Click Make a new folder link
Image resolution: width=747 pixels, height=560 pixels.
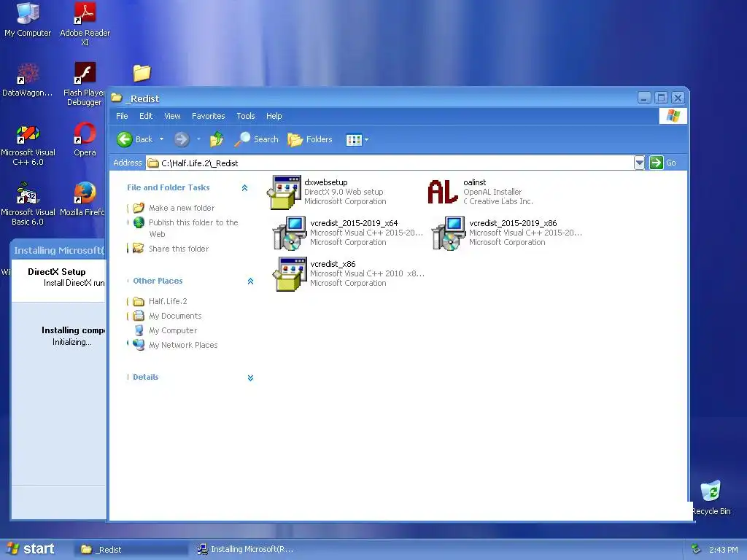click(182, 208)
